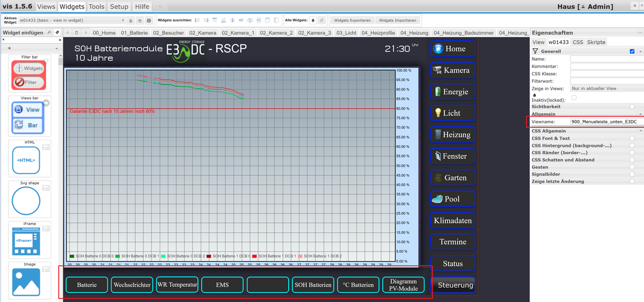Click the light bulb icon beside Licht
This screenshot has width=644, height=302.
tap(438, 113)
